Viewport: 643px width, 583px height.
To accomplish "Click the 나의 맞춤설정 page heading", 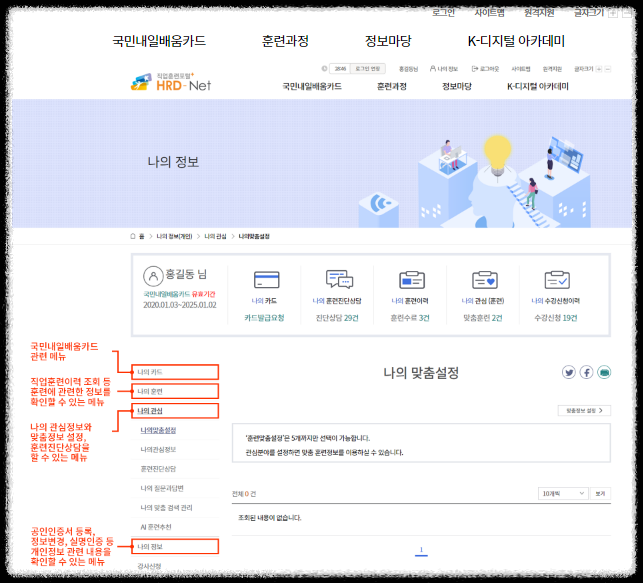I will tap(421, 373).
